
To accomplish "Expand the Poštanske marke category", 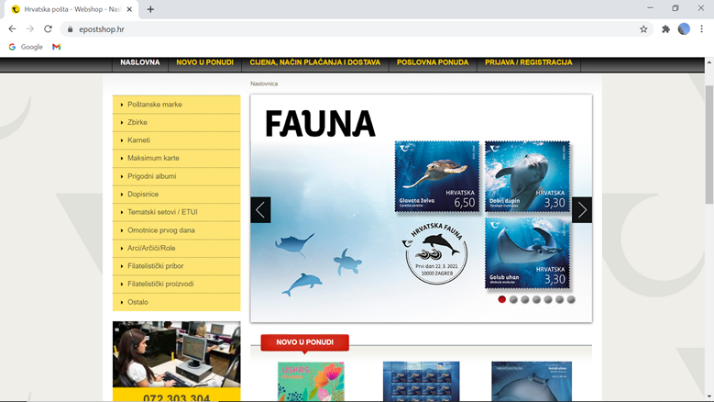I will (154, 105).
